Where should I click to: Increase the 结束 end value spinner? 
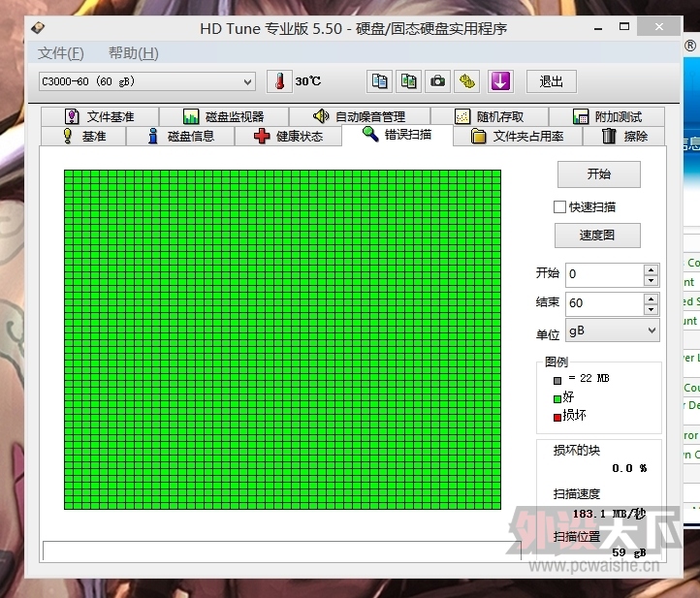click(x=652, y=299)
